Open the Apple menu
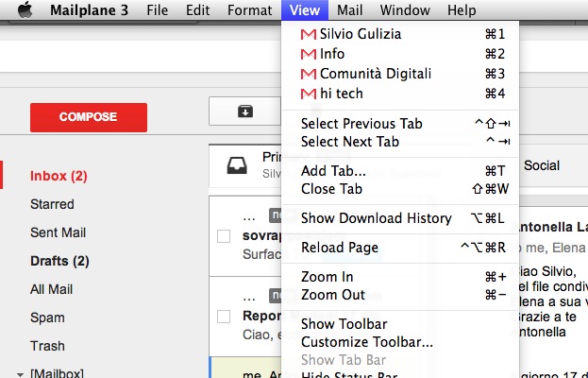Image resolution: width=588 pixels, height=378 pixels. pos(25,9)
